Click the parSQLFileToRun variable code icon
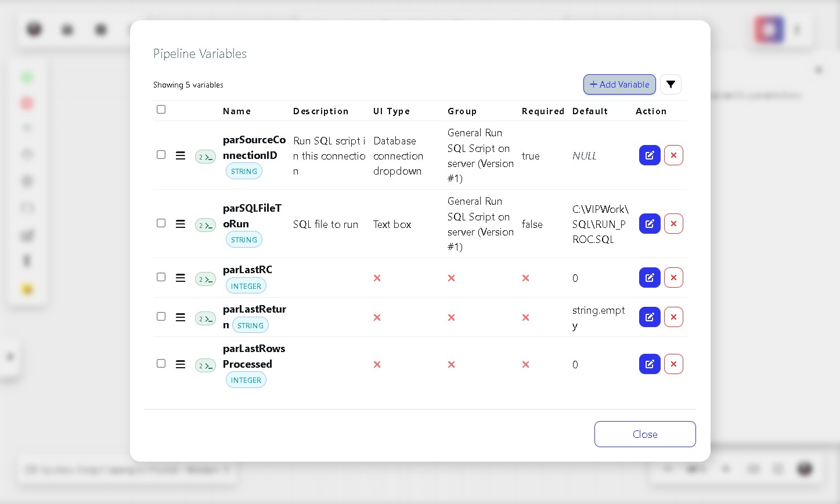The width and height of the screenshot is (840, 504). pos(206,225)
